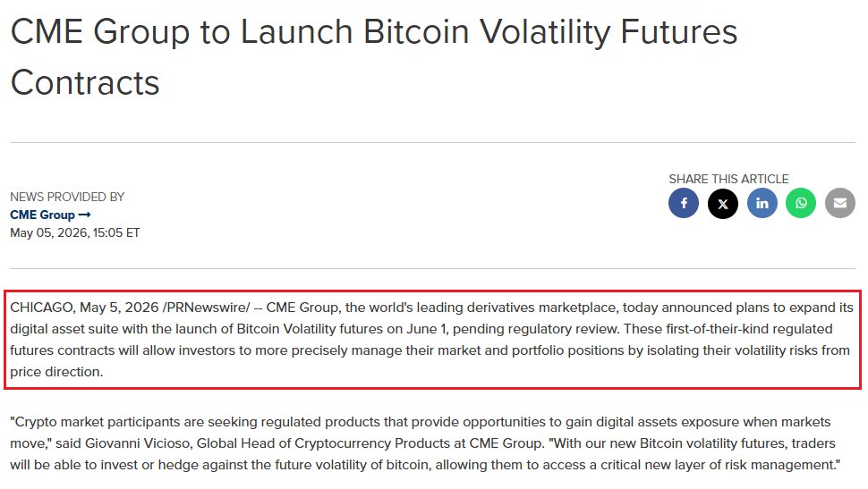
Task: Share the article on Facebook
Action: pyautogui.click(x=684, y=203)
